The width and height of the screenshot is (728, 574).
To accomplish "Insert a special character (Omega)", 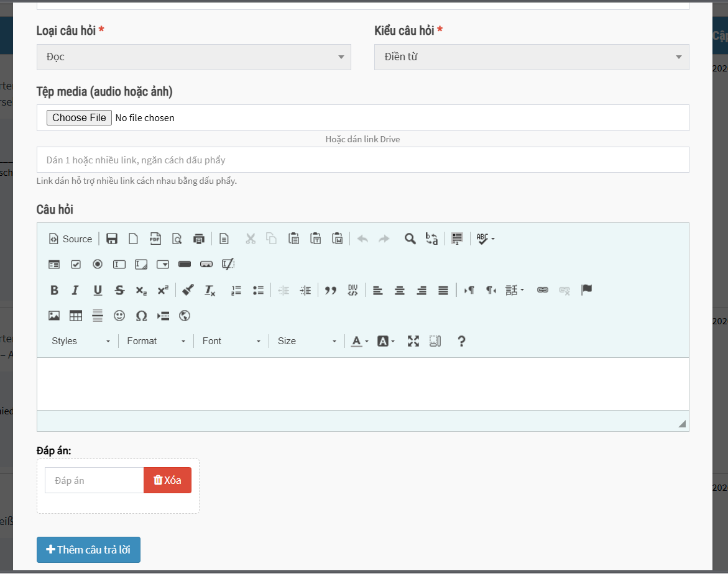I will (x=141, y=316).
